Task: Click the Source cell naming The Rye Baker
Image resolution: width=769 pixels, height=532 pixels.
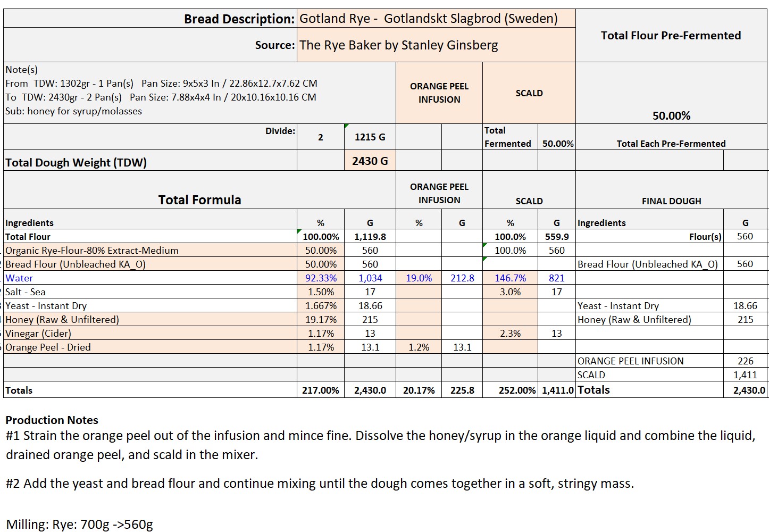Action: [398, 45]
